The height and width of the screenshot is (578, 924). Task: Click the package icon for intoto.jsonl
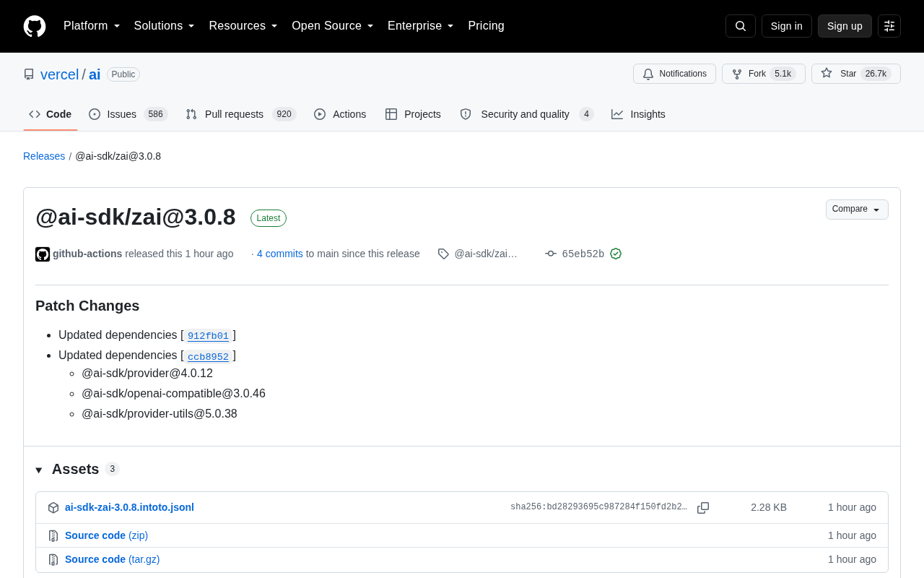pos(53,508)
